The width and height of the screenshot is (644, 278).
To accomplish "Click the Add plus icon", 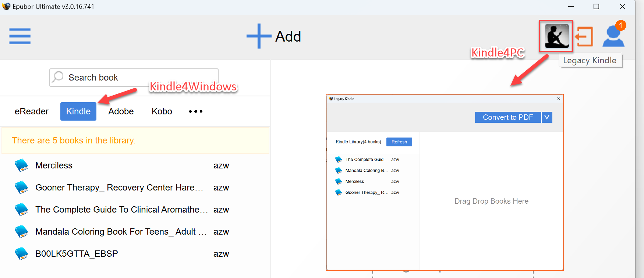I will coord(259,36).
